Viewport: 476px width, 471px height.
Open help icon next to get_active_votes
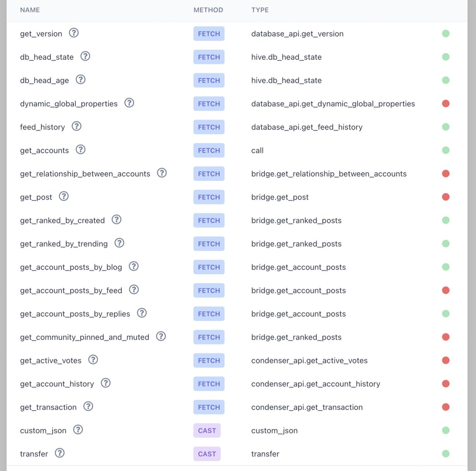click(x=93, y=360)
